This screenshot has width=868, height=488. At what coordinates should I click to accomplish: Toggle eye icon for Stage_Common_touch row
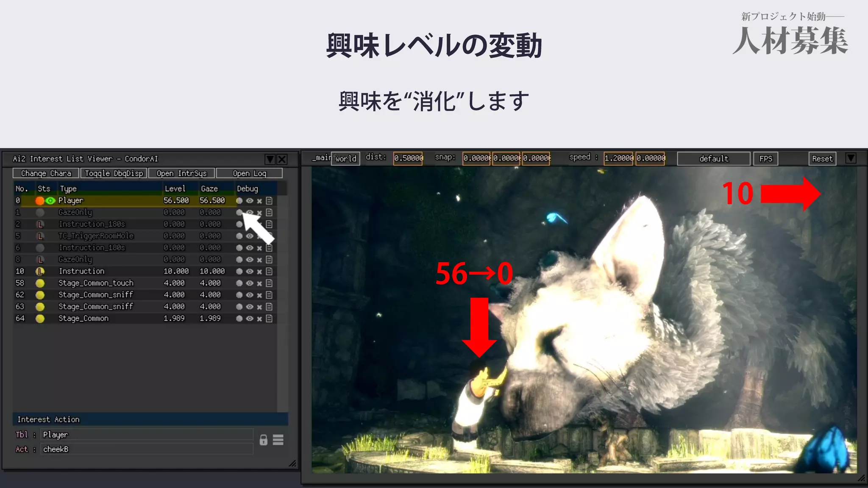pos(250,283)
